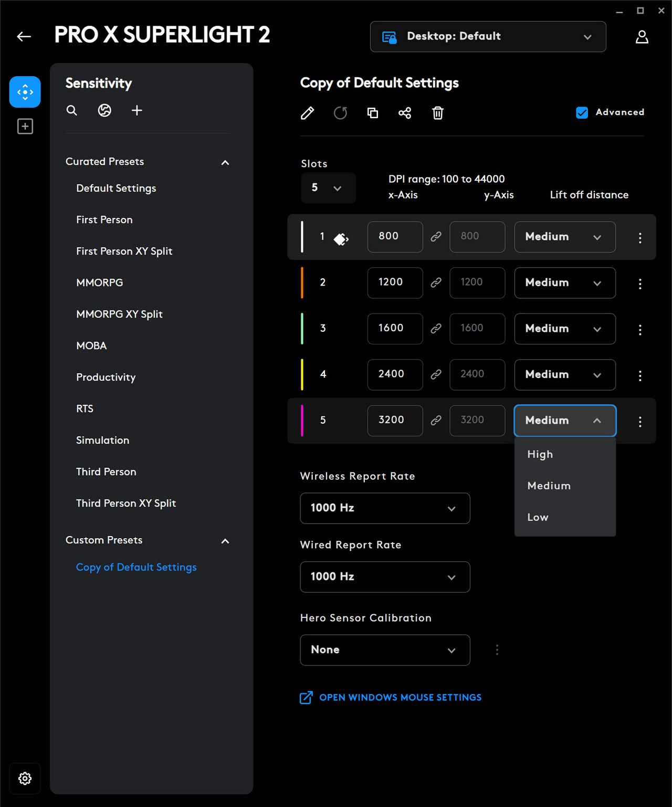Open slot 4 lift off distance dropdown
672x807 pixels.
[565, 375]
